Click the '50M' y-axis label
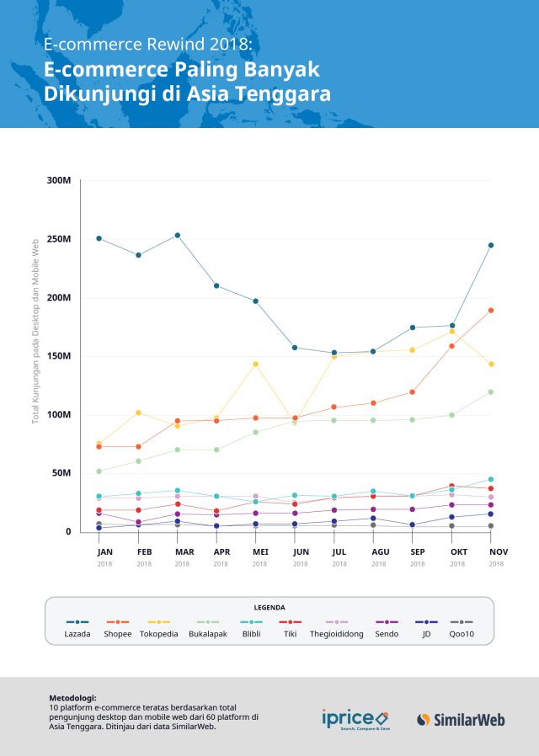Screen dimensions: 539x756 tap(61, 473)
